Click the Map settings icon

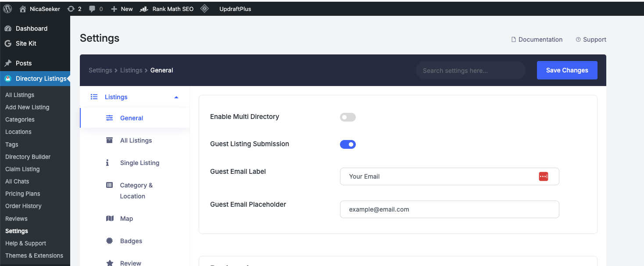pyautogui.click(x=110, y=219)
